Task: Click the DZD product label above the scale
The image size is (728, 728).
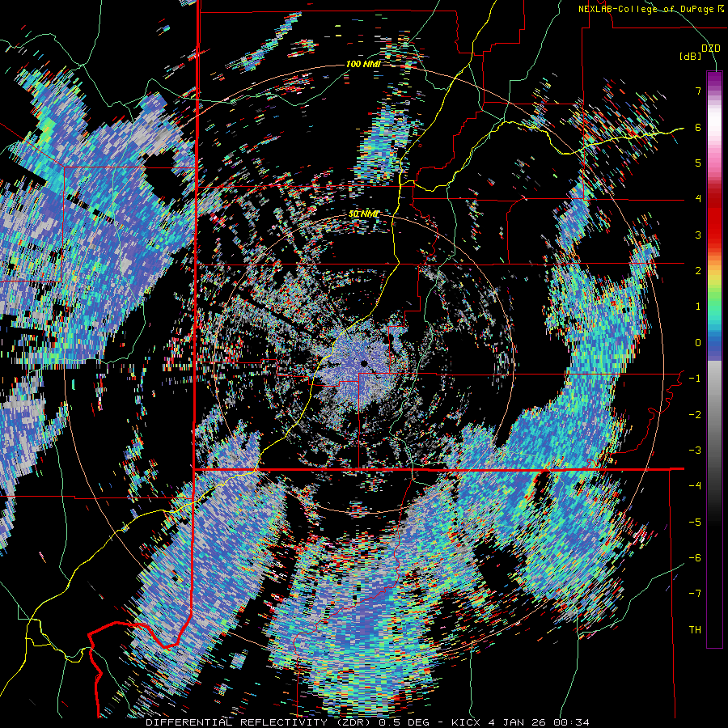Action: tap(711, 49)
